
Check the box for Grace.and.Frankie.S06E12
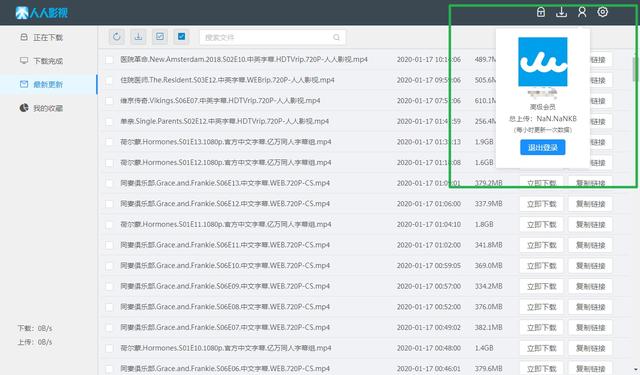[109, 204]
